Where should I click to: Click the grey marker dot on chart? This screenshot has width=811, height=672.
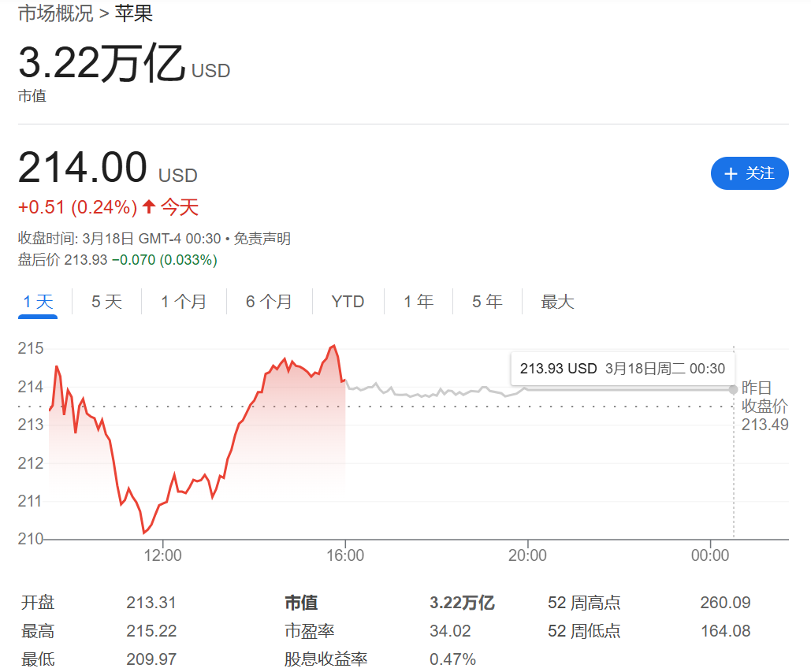pyautogui.click(x=733, y=390)
